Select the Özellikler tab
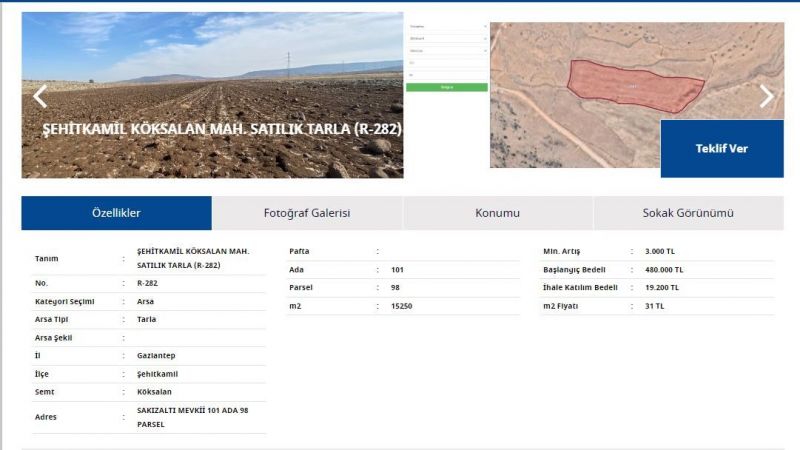 click(116, 213)
